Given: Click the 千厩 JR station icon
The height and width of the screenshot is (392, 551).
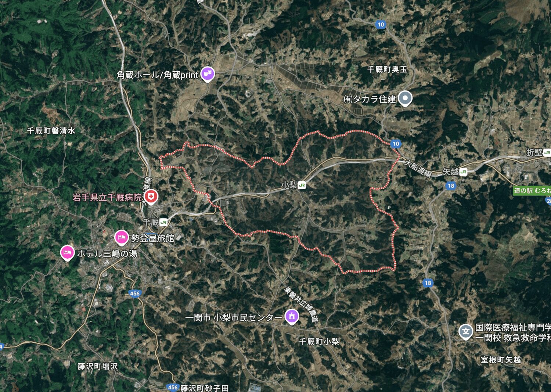Looking at the screenshot, I should click(163, 222).
